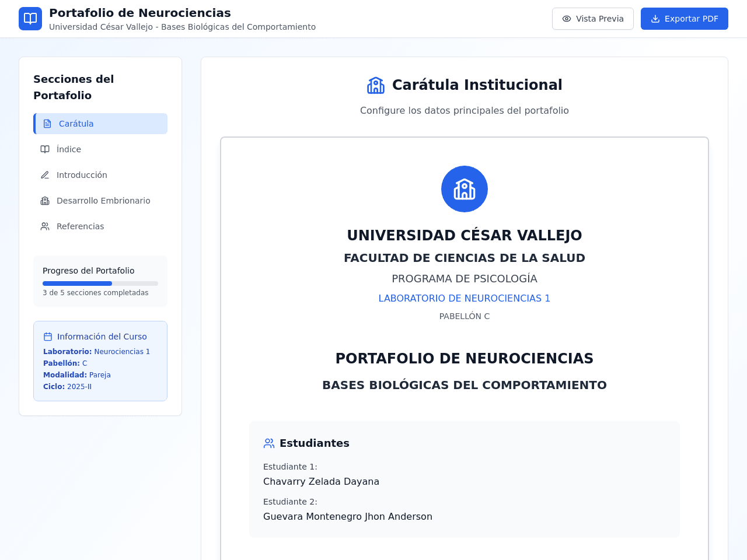Click the calendar icon beside Información del Curso
The image size is (747, 560).
[48, 337]
